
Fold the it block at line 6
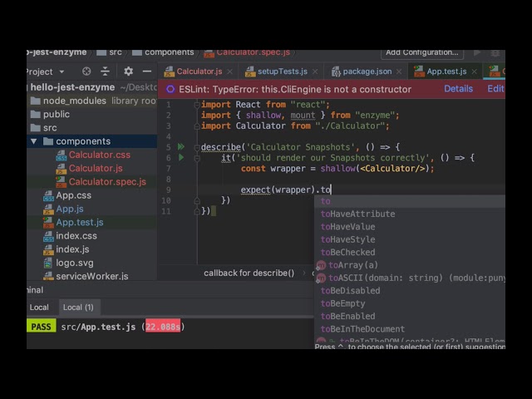pyautogui.click(x=197, y=158)
